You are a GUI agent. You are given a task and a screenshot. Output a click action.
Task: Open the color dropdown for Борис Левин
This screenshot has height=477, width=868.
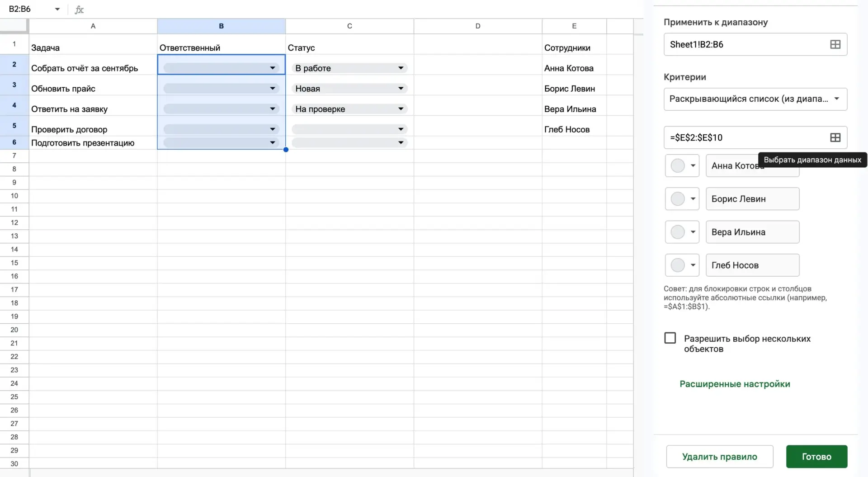click(682, 199)
